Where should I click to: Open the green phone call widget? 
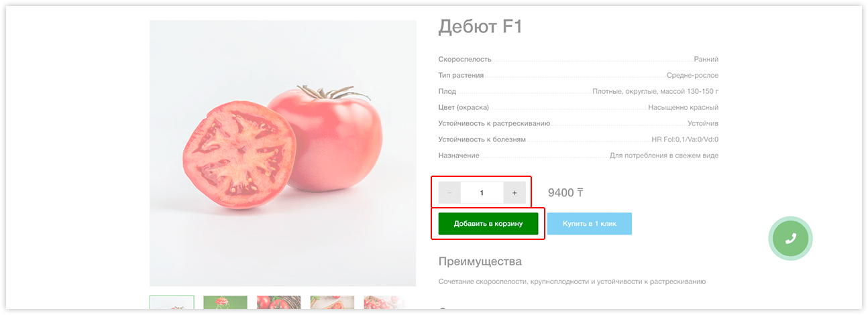tap(790, 238)
